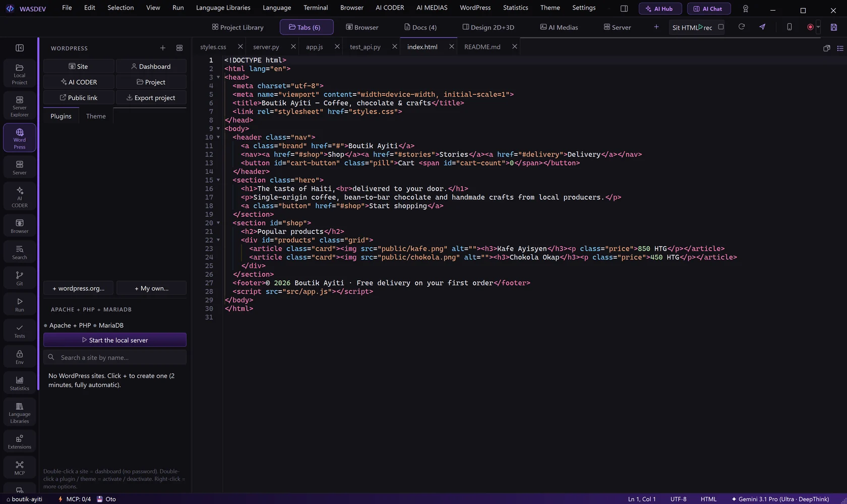The height and width of the screenshot is (504, 847).
Task: Click the reload icon in the toolbar
Action: click(742, 27)
